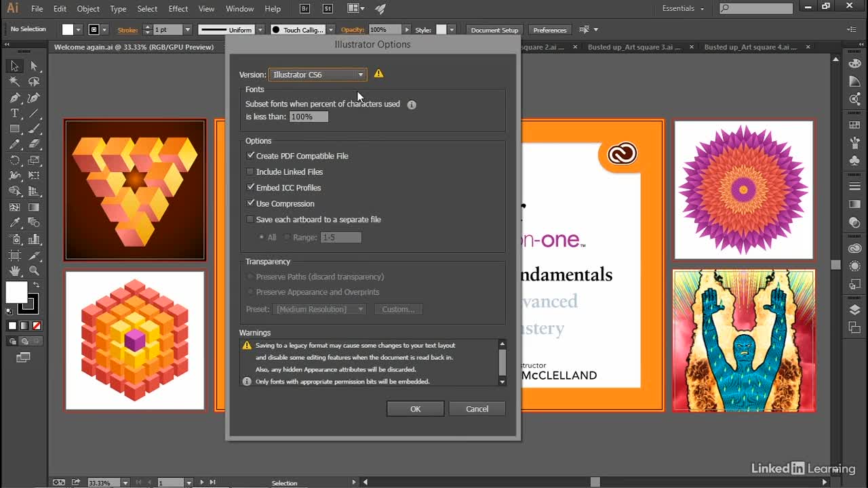Go to next artboard arrow

201,483
